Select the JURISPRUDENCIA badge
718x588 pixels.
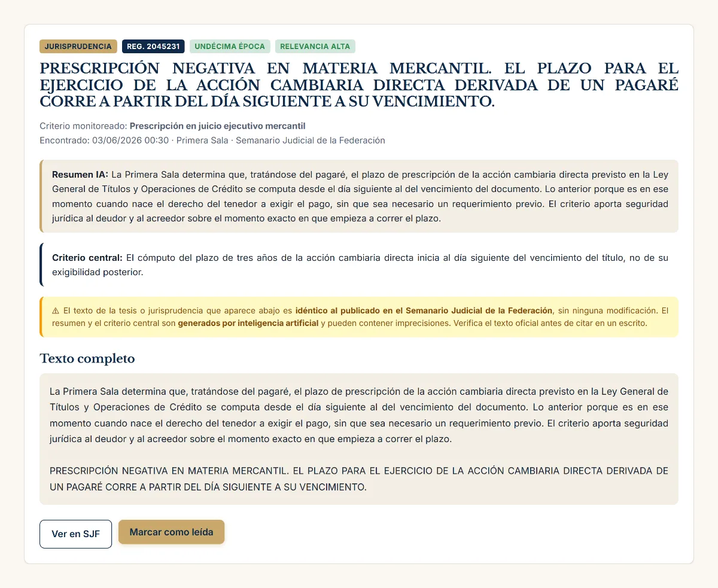click(78, 46)
